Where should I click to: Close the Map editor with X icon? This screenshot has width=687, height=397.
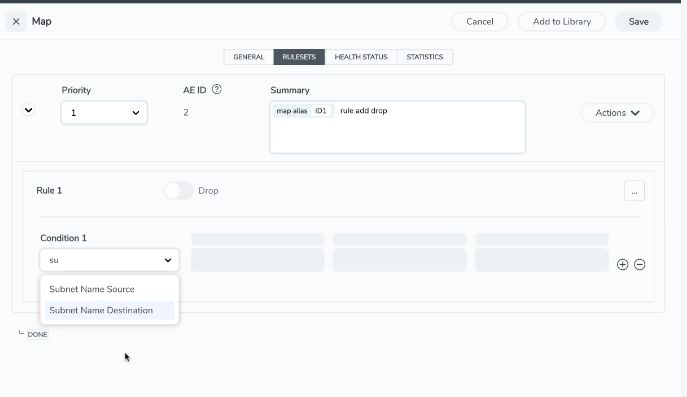[16, 21]
